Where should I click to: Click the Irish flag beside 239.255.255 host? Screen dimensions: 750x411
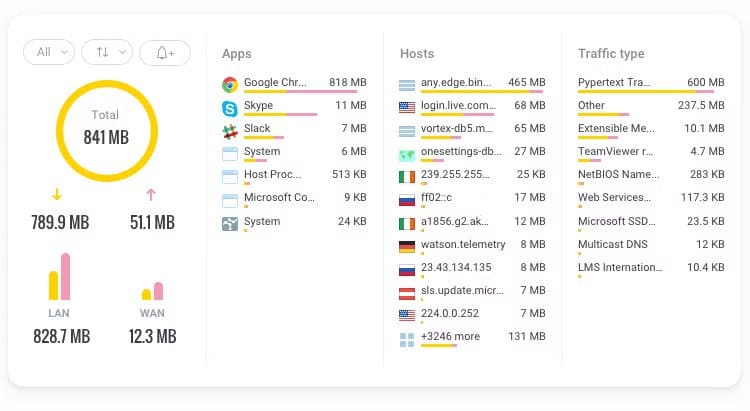(x=407, y=177)
